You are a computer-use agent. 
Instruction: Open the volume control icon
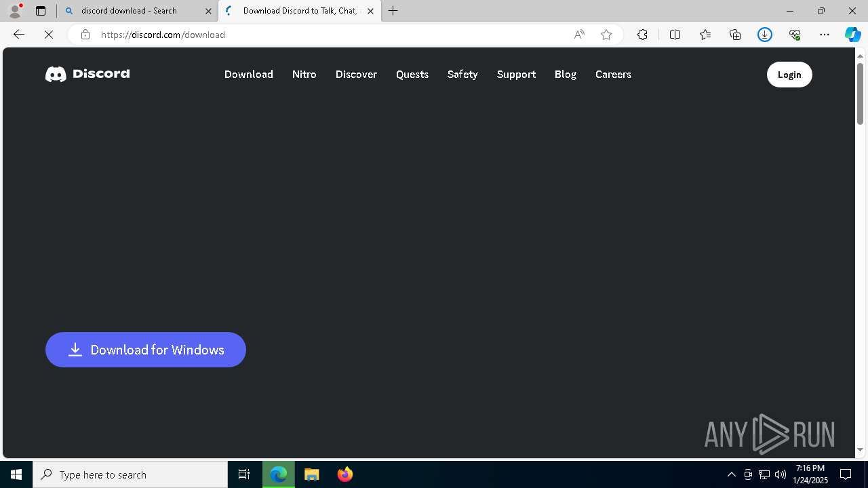click(780, 474)
